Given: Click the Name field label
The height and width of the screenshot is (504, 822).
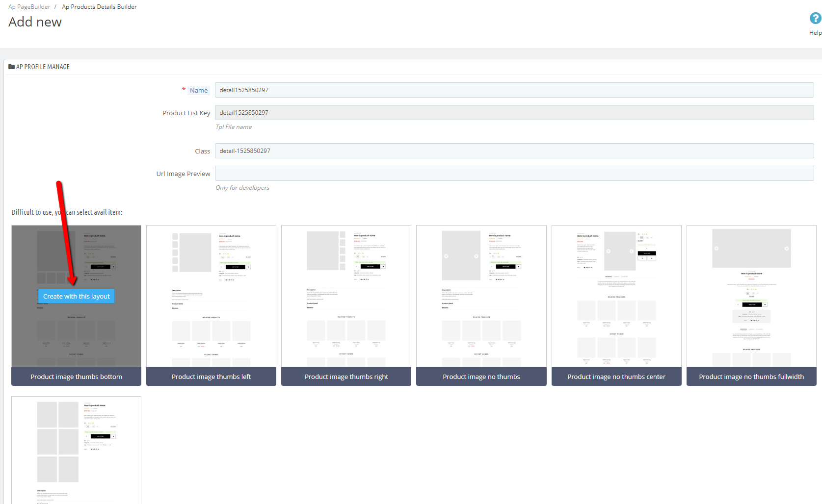Looking at the screenshot, I should point(199,90).
